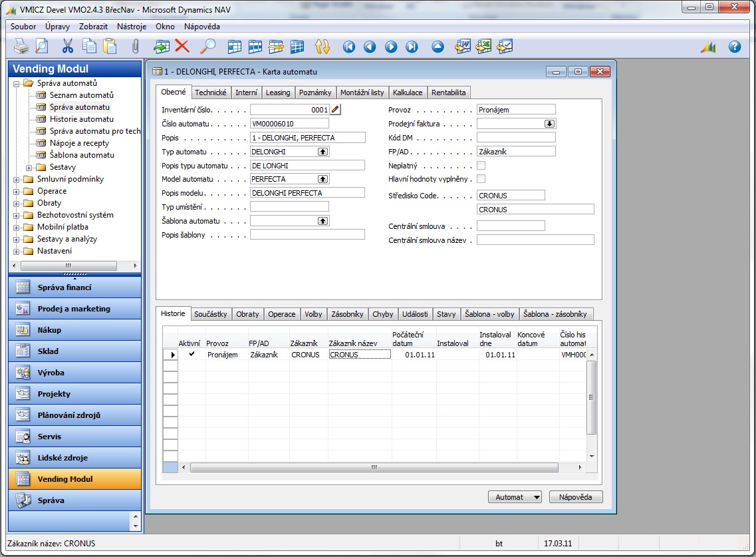756x557 pixels.
Task: Click the Cut scissors icon
Action: coord(68,47)
